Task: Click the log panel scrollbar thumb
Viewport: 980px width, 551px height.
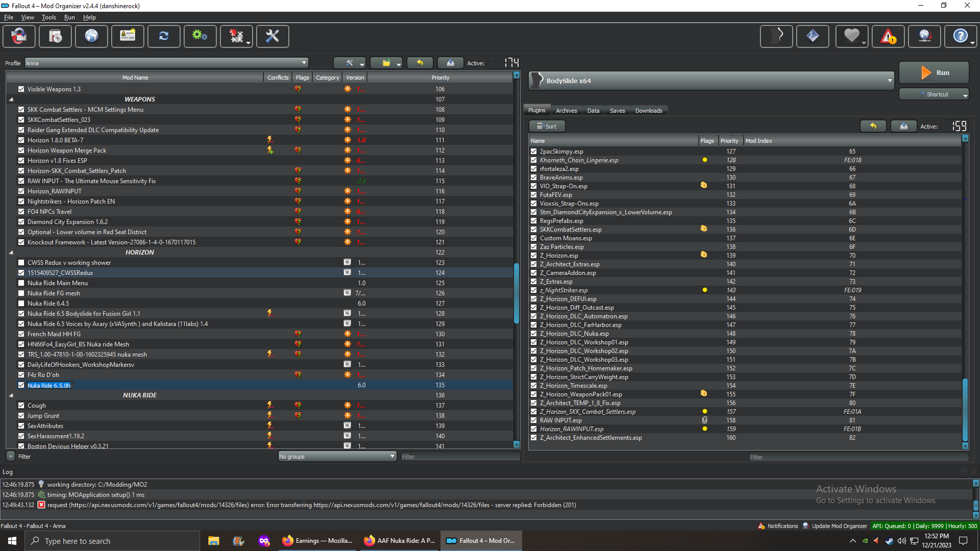Action: [x=976, y=505]
